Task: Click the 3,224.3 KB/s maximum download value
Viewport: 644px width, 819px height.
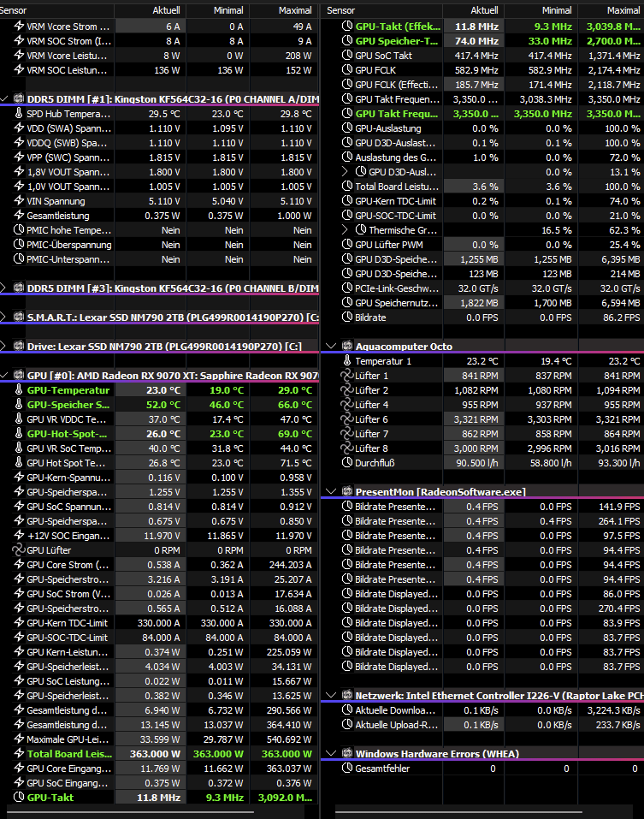Action: tap(613, 710)
